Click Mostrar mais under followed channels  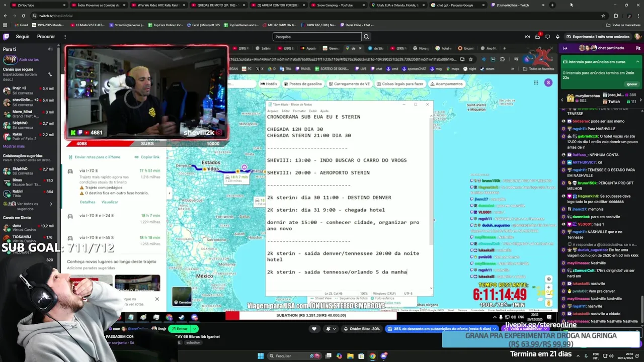point(14,146)
